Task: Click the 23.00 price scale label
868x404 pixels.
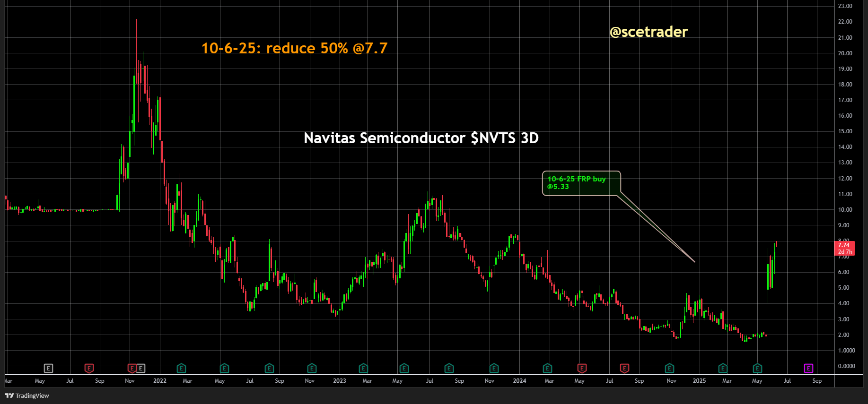Action: point(845,6)
